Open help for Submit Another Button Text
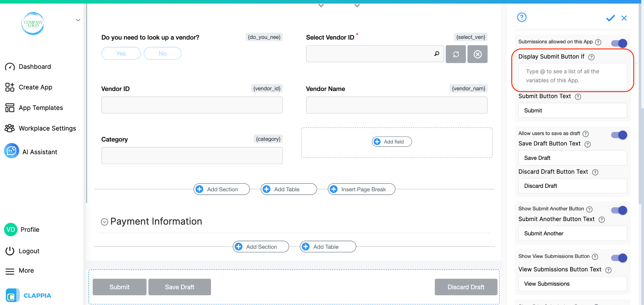The width and height of the screenshot is (644, 305). coord(602,220)
